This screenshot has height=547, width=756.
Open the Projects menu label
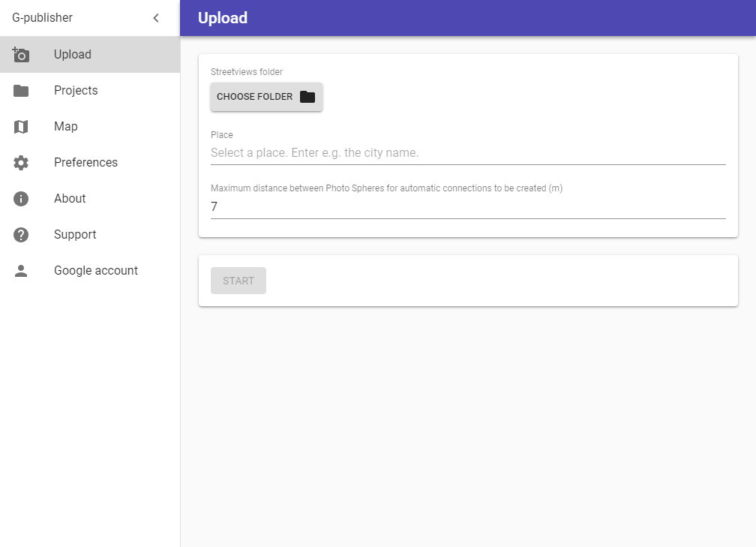76,91
